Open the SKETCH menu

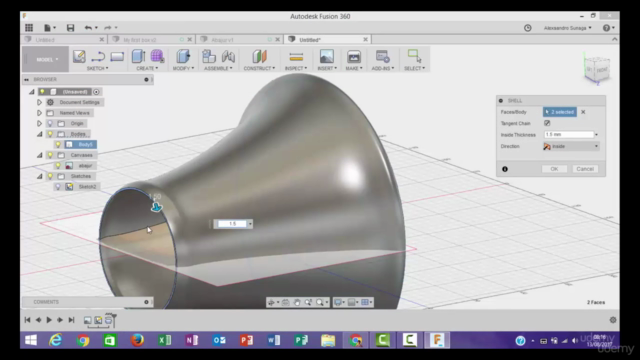tap(98, 68)
